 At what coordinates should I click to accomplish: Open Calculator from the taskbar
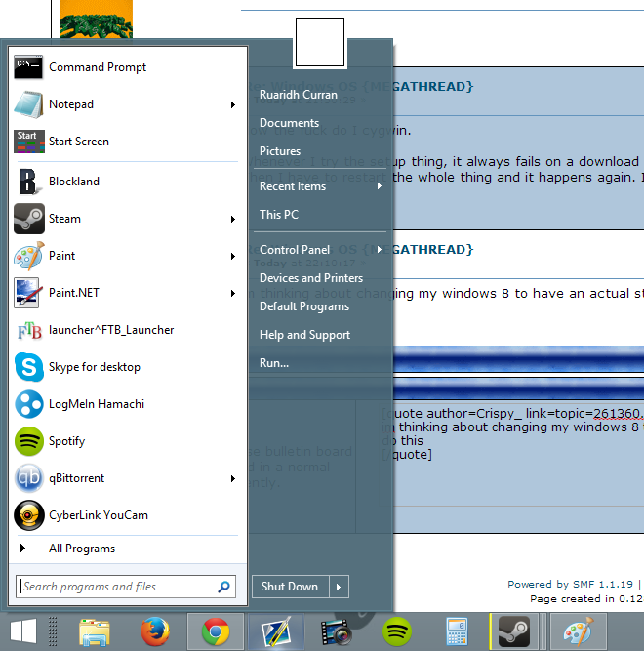click(457, 631)
